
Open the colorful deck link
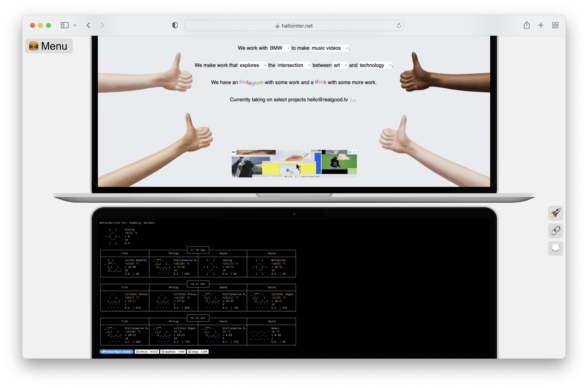pyautogui.click(x=320, y=82)
